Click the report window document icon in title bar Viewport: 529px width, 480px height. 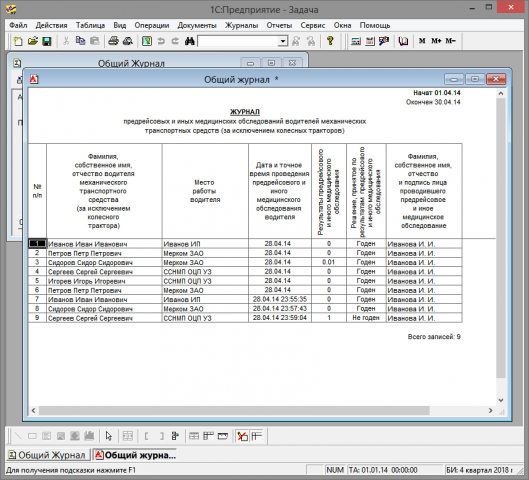click(x=34, y=79)
